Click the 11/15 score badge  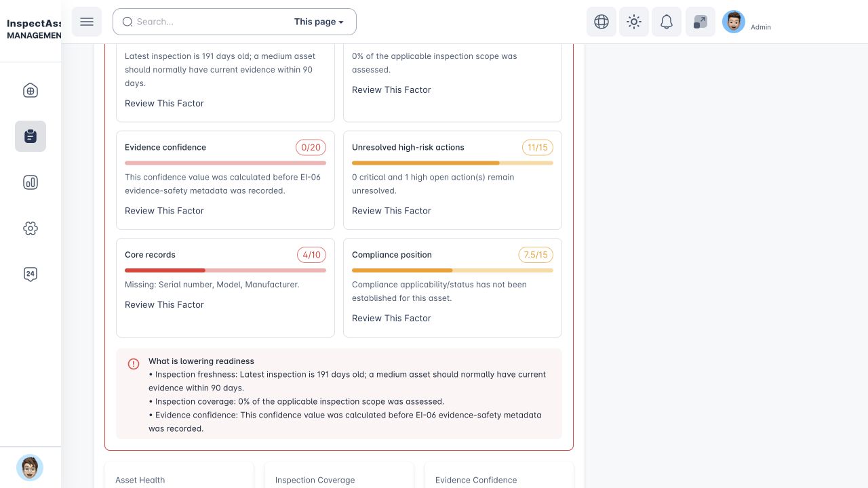(x=538, y=147)
